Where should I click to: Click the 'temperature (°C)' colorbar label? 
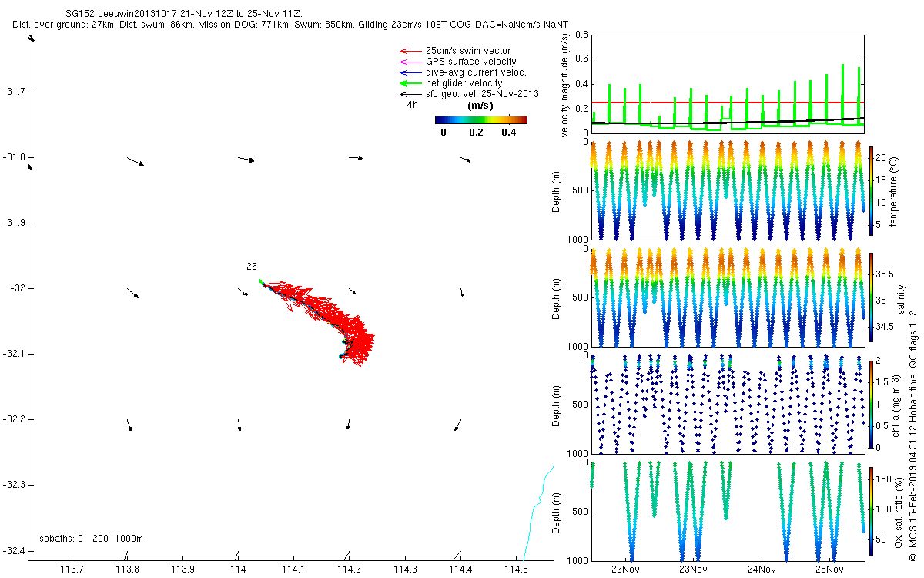[x=893, y=191]
